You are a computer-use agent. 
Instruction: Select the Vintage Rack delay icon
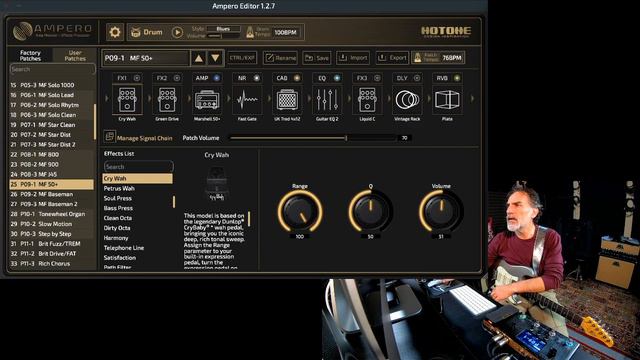coord(407,100)
